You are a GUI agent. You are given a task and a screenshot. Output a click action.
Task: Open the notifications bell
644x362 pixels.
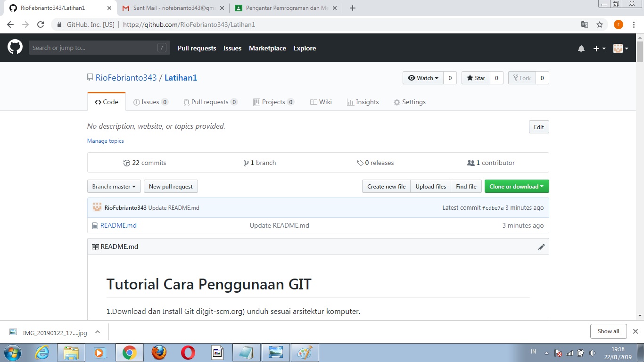[581, 49]
